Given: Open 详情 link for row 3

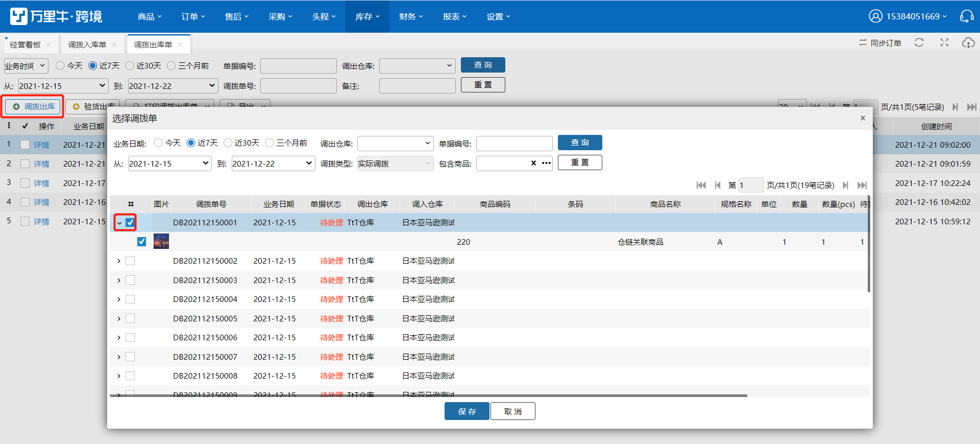Looking at the screenshot, I should 41,183.
